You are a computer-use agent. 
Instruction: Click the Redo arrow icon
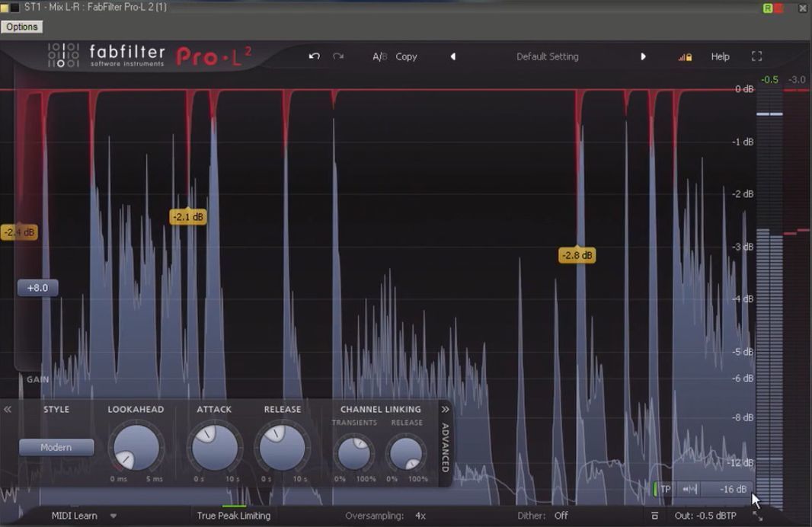pyautogui.click(x=338, y=56)
